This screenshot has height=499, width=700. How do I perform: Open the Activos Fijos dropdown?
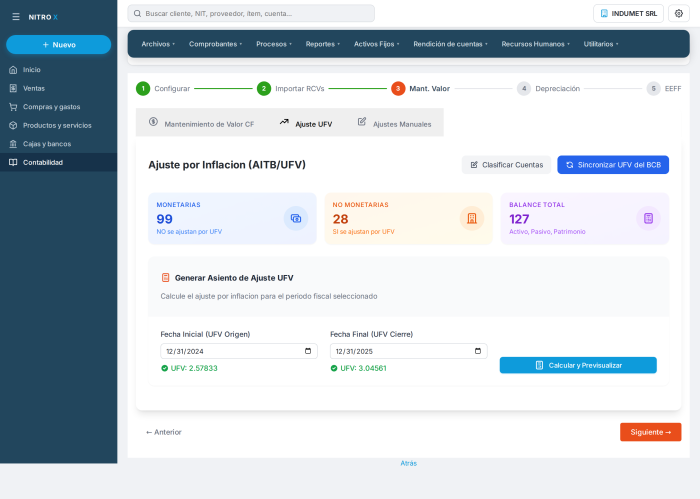tap(376, 44)
